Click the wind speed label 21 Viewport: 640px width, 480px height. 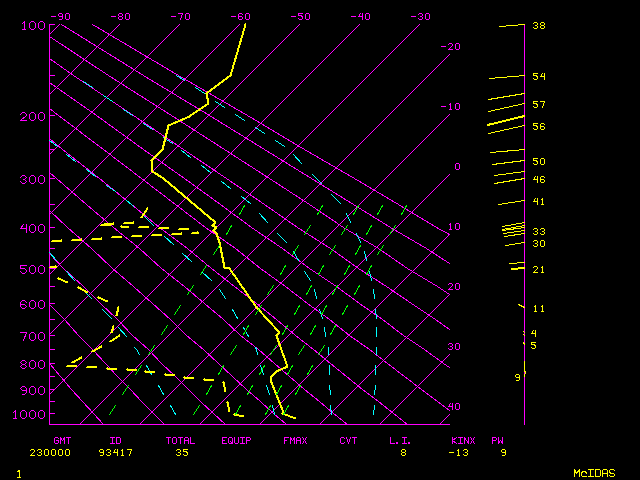click(538, 270)
